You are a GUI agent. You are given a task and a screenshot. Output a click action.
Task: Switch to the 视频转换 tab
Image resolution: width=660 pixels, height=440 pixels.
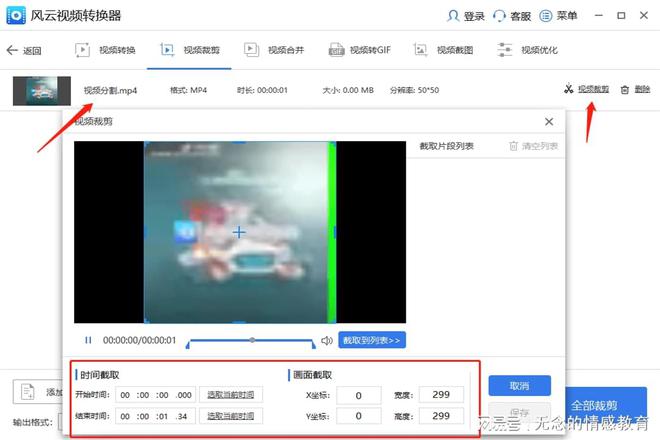pos(105,50)
